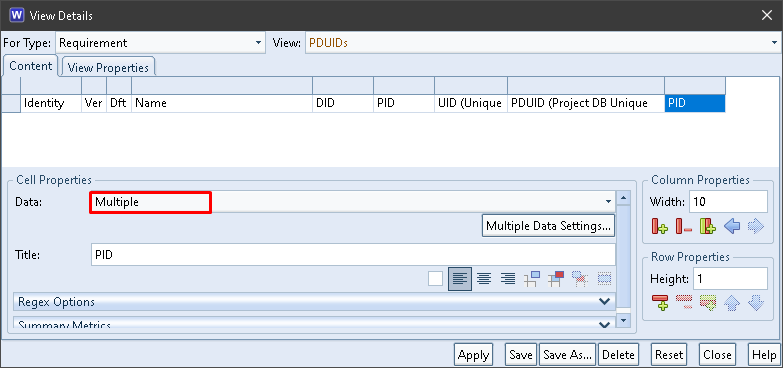The width and height of the screenshot is (783, 368).
Task: Click the dimmed dotted rectangle icon
Action: point(604,279)
